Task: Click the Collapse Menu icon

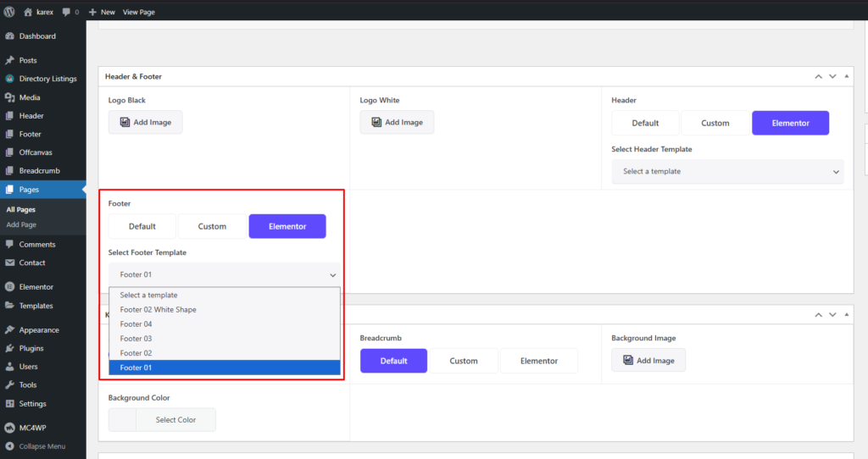Action: click(9, 446)
